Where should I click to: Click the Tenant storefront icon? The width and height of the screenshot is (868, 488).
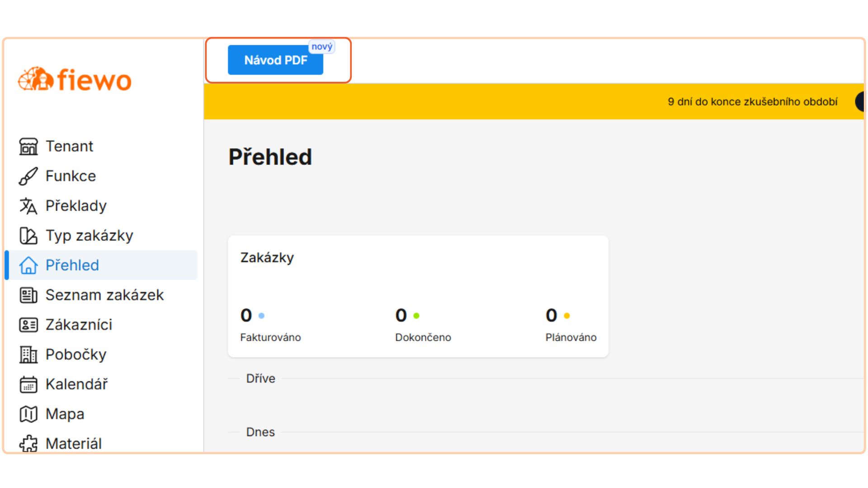[x=28, y=146]
